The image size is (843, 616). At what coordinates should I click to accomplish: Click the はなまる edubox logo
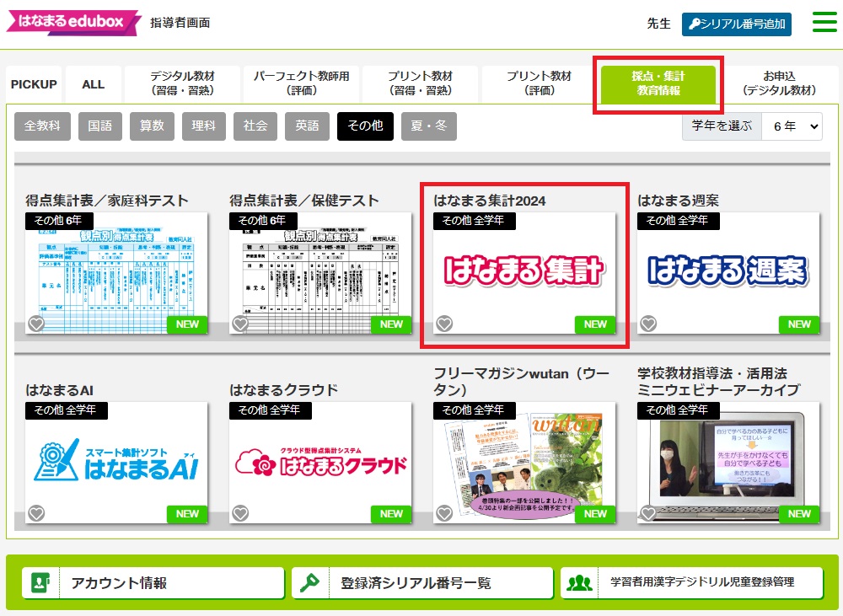pyautogui.click(x=73, y=23)
